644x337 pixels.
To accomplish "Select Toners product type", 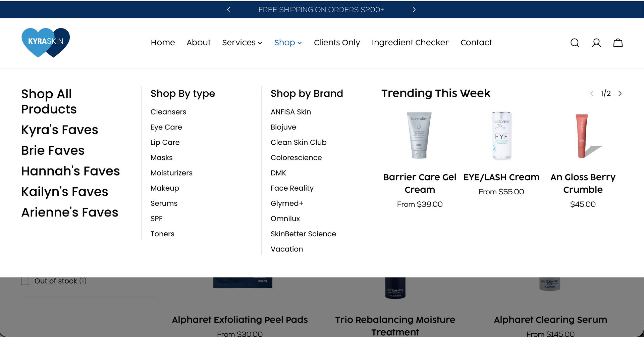I will point(162,234).
